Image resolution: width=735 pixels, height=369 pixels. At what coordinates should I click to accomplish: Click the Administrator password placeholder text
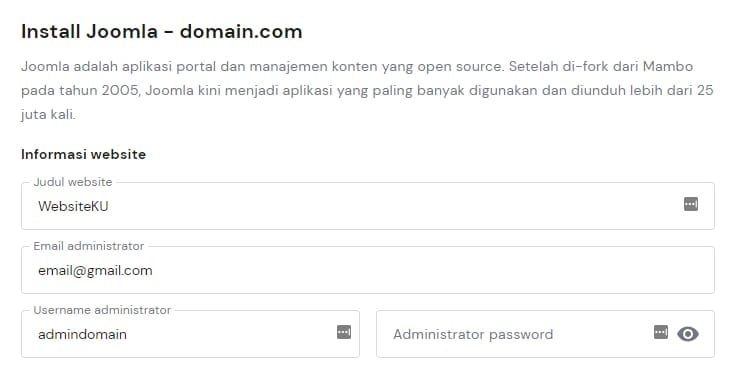point(473,334)
